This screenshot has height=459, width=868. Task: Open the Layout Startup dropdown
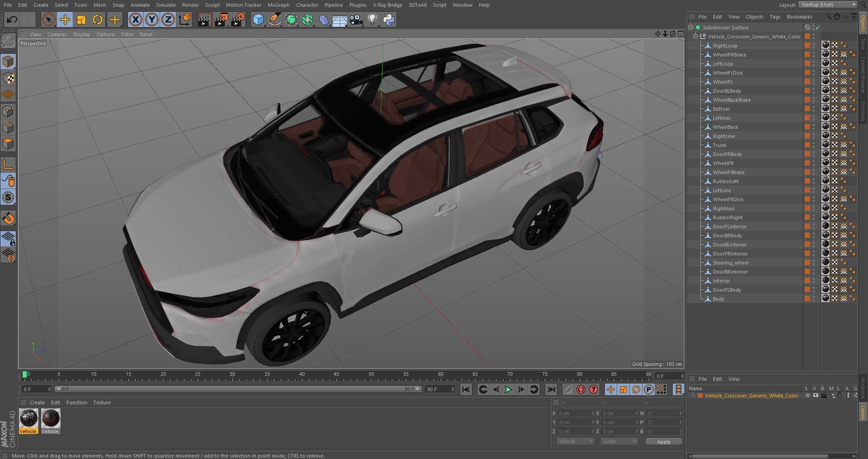828,5
